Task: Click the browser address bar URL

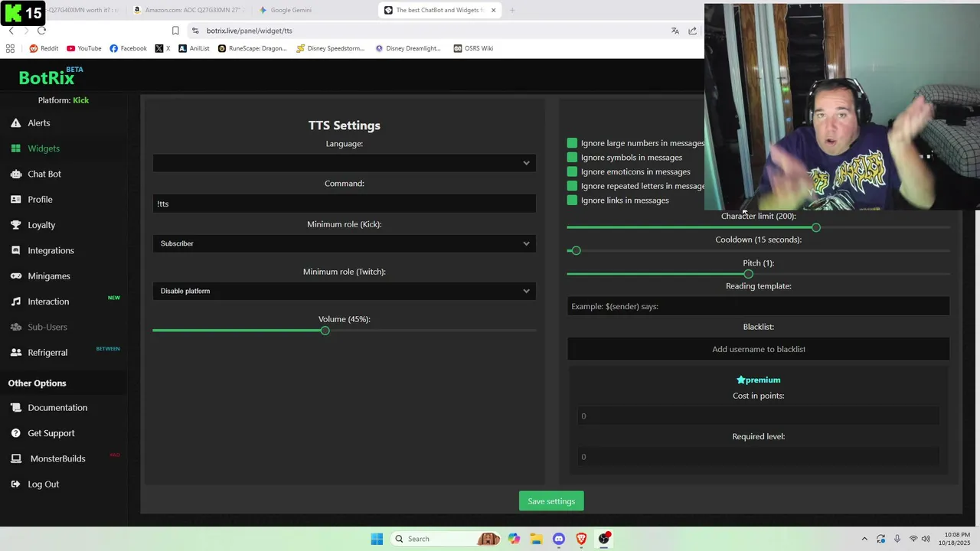Action: [x=250, y=31]
